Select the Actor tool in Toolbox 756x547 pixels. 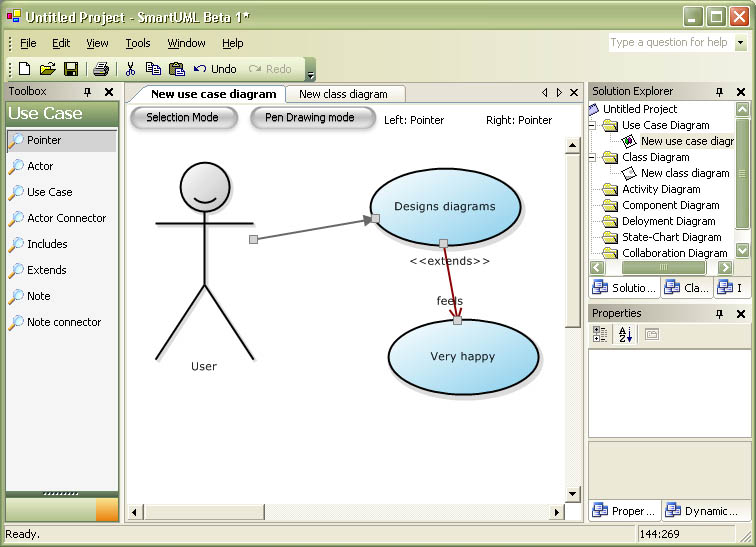[x=62, y=166]
